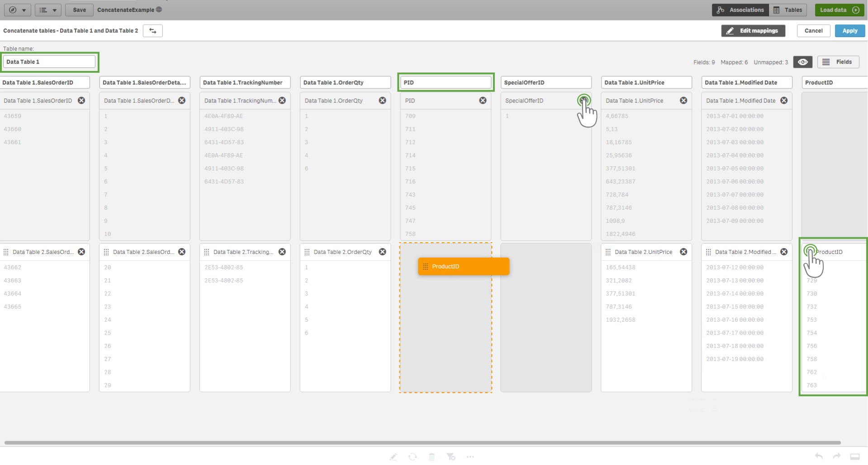Screen dimensions: 868x465
Task: Remove Data Table 2.UnitPrice field mapping
Action: pyautogui.click(x=683, y=252)
